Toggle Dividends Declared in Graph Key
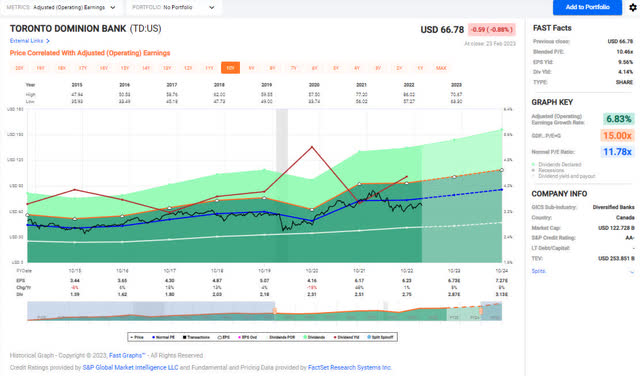640x376 pixels. (x=556, y=165)
